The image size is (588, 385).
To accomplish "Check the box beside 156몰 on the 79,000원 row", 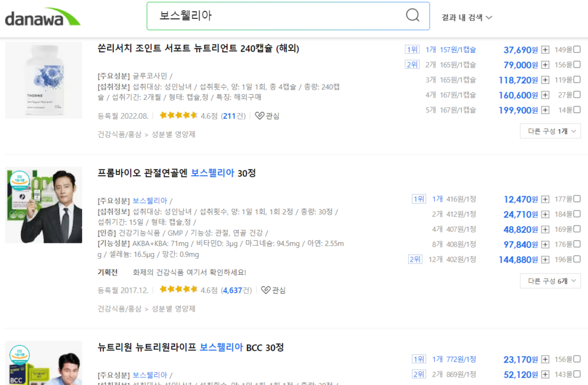I will pos(577,64).
